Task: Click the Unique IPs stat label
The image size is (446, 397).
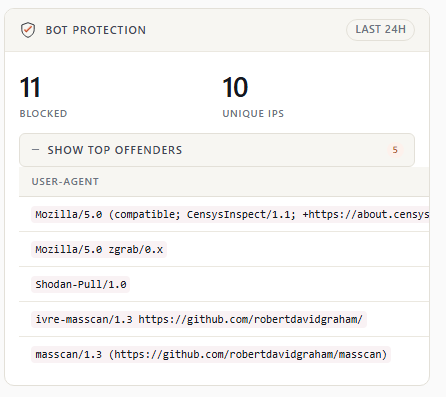Action: 253,114
